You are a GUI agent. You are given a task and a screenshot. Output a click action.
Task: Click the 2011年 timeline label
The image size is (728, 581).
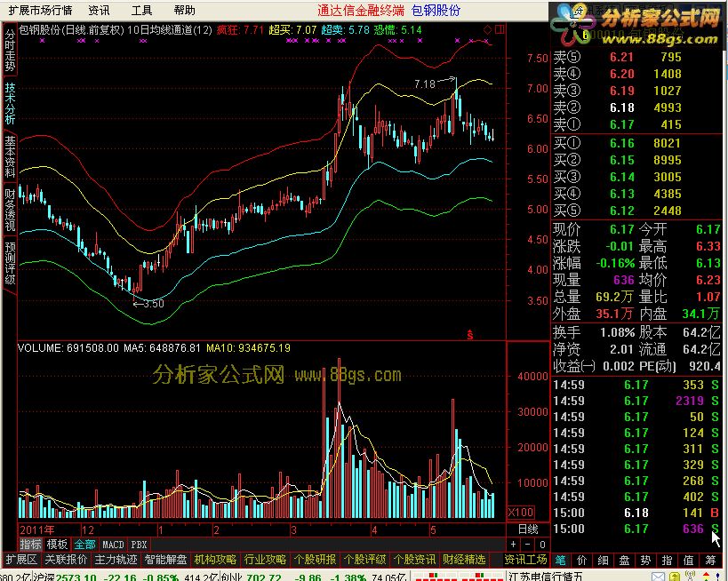point(37,530)
